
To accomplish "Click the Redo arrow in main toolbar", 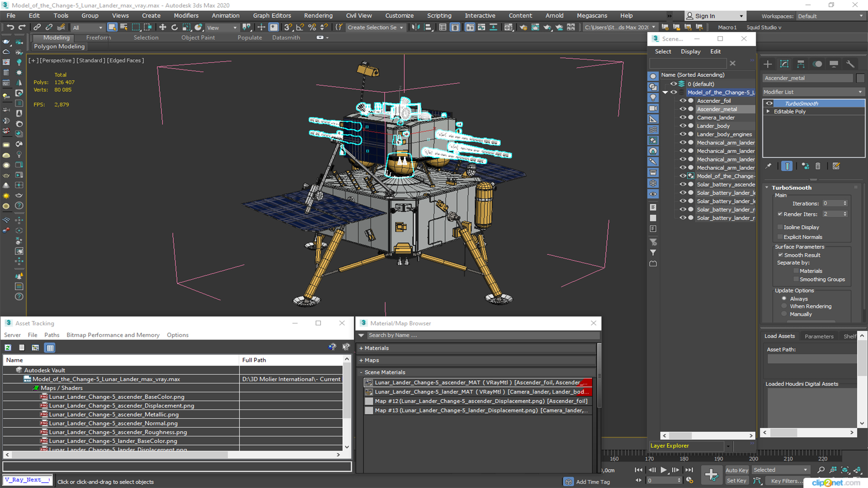I will (22, 28).
